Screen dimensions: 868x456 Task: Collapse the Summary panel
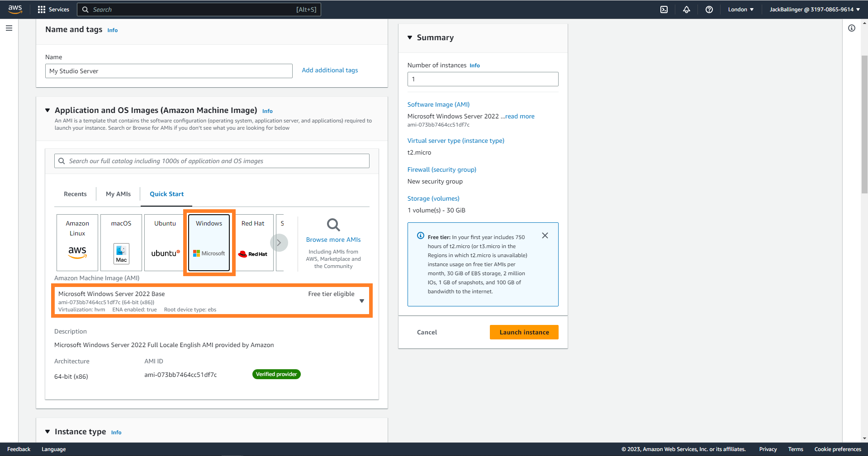click(410, 38)
